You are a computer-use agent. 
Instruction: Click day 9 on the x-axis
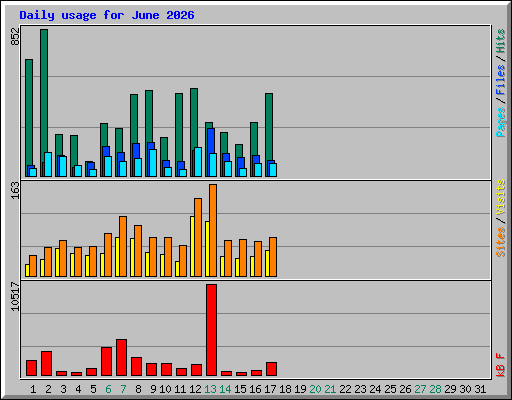153,389
